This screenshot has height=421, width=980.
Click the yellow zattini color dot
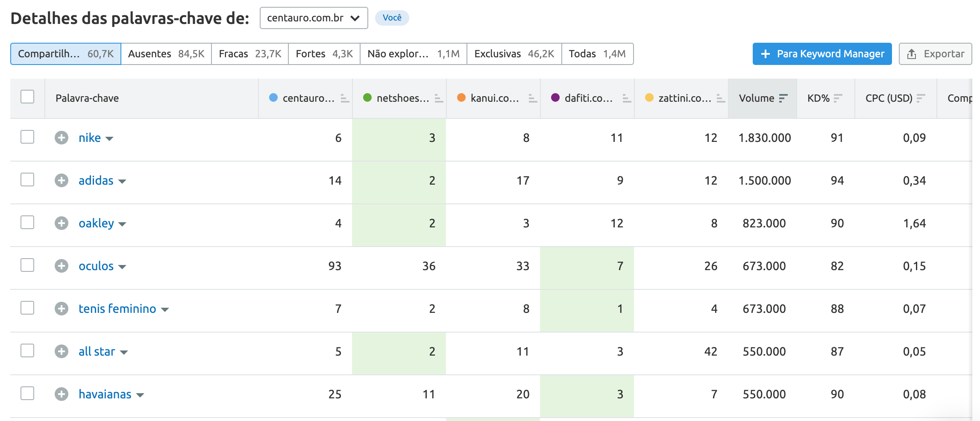click(x=649, y=97)
